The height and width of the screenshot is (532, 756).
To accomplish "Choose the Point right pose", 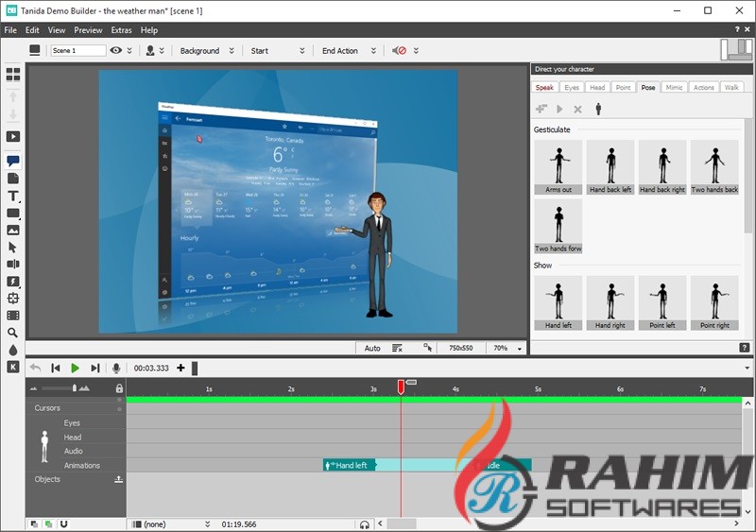I will [x=714, y=303].
